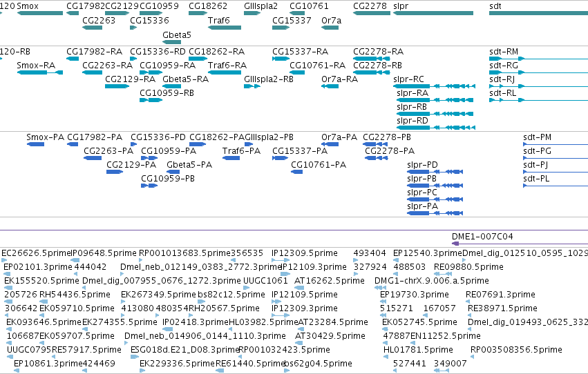Click the EK052745.5prime label
The width and height of the screenshot is (588, 374).
[419, 322]
